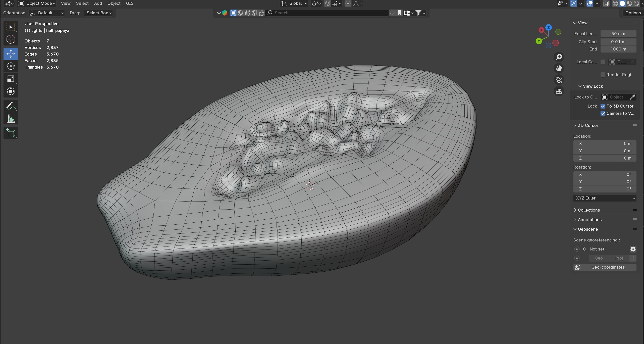Click the Options button
This screenshot has height=344, width=644.
pos(633,13)
